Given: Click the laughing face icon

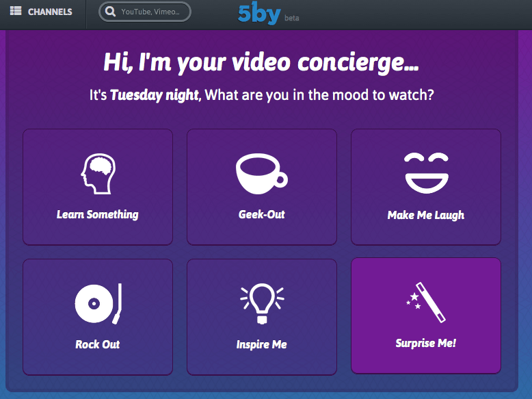Looking at the screenshot, I should [x=427, y=173].
